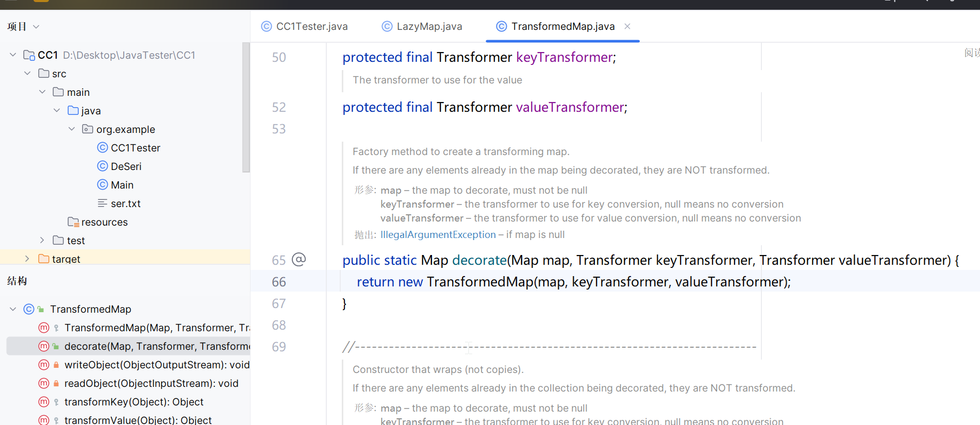The width and height of the screenshot is (980, 425).
Task: Click the gutter @ icon at line 65
Action: click(299, 259)
